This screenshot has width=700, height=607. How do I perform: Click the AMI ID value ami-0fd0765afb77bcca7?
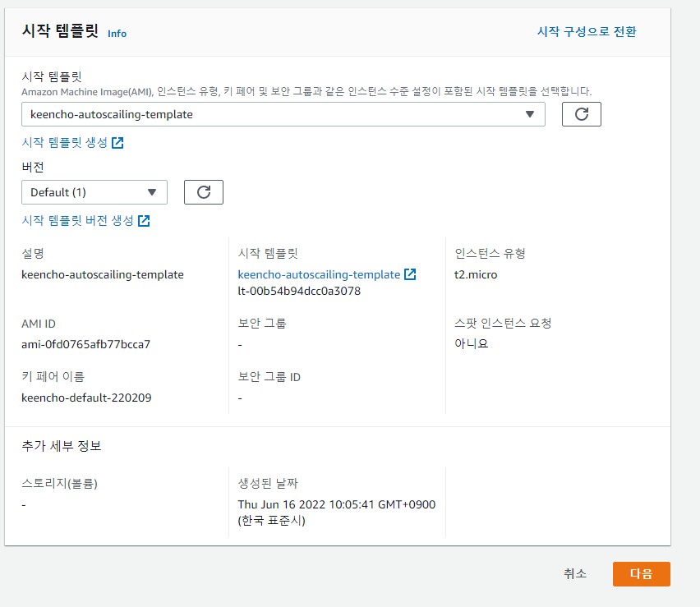85,344
